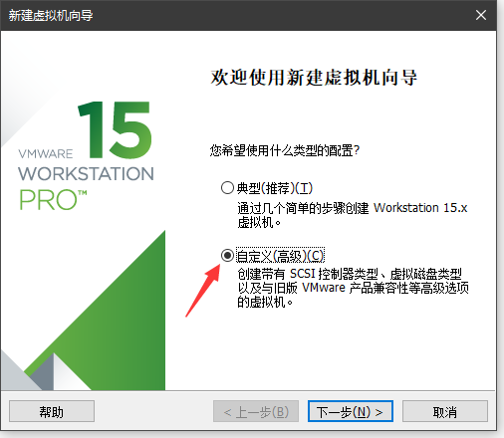Click the 自定义(高级)(C) option label
This screenshot has height=438, width=504.
click(x=280, y=256)
